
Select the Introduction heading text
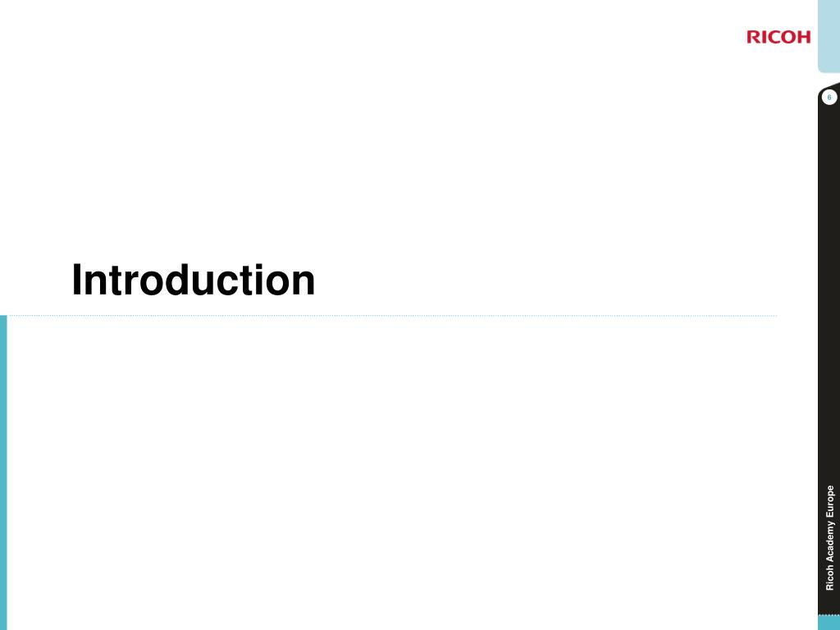pos(194,280)
